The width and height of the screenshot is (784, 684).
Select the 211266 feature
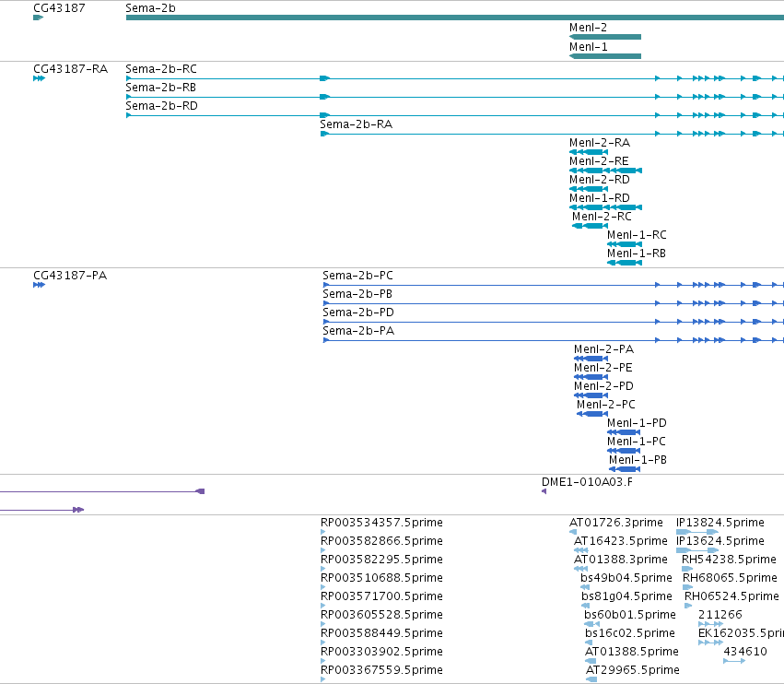(x=710, y=624)
